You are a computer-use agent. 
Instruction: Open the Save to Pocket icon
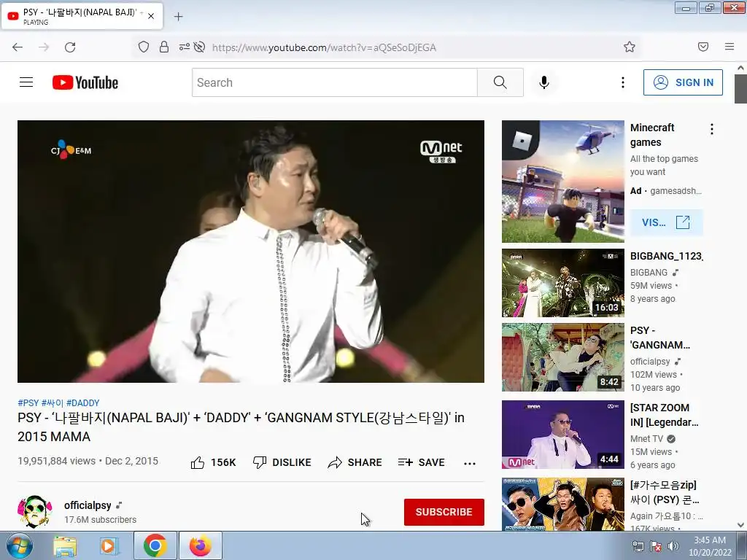[x=703, y=47]
